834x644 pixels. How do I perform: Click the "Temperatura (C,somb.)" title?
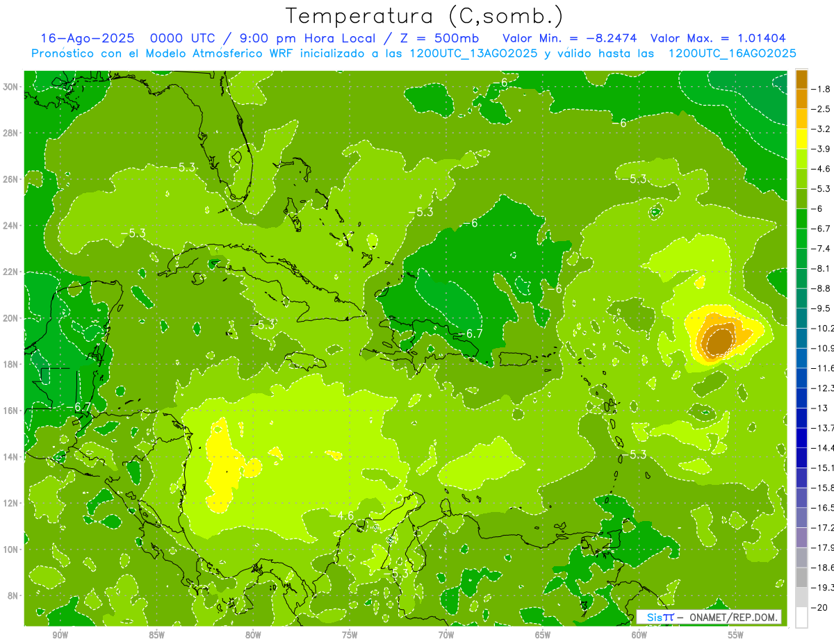pyautogui.click(x=424, y=15)
